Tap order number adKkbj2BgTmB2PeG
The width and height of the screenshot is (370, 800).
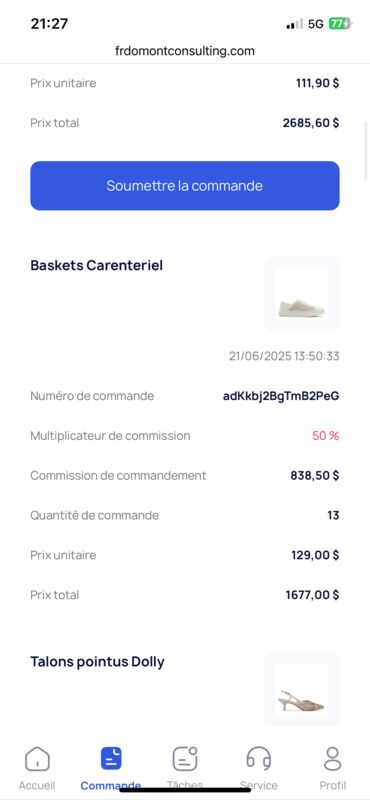[x=281, y=396]
